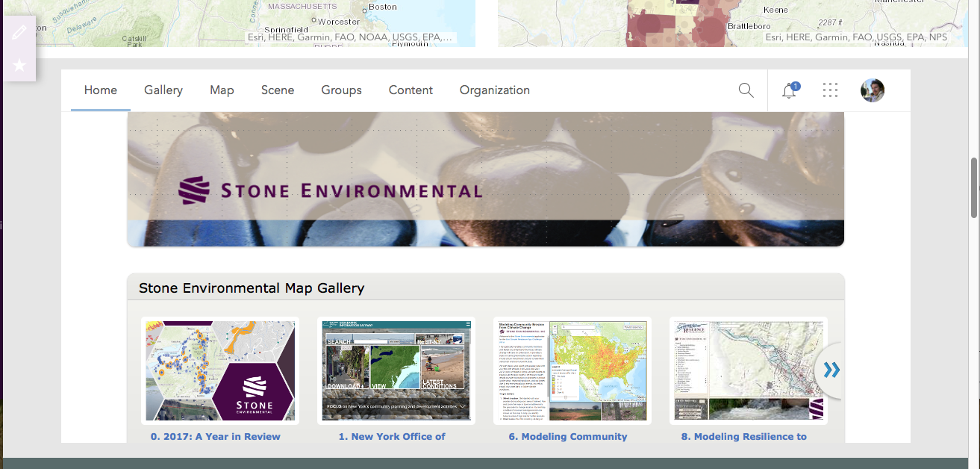Open the Organization tab
The image size is (980, 469).
pyautogui.click(x=495, y=90)
